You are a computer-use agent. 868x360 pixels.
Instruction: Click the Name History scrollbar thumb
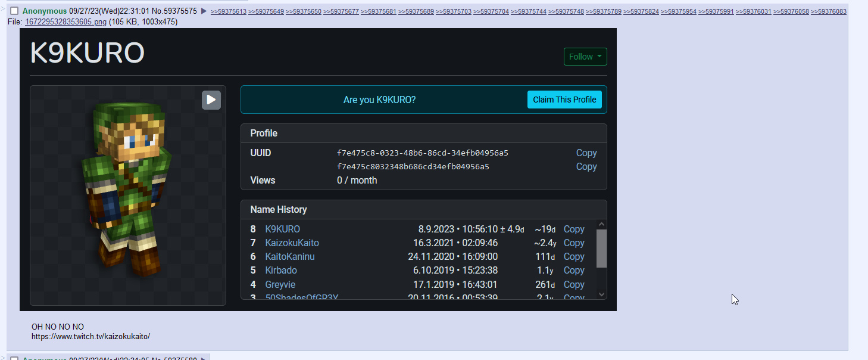(601, 249)
